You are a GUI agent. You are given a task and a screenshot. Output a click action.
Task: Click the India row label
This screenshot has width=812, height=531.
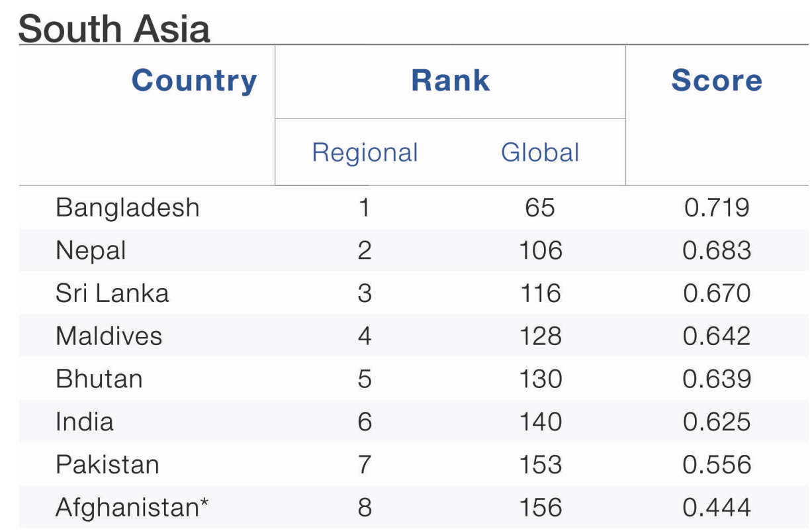[x=84, y=422]
